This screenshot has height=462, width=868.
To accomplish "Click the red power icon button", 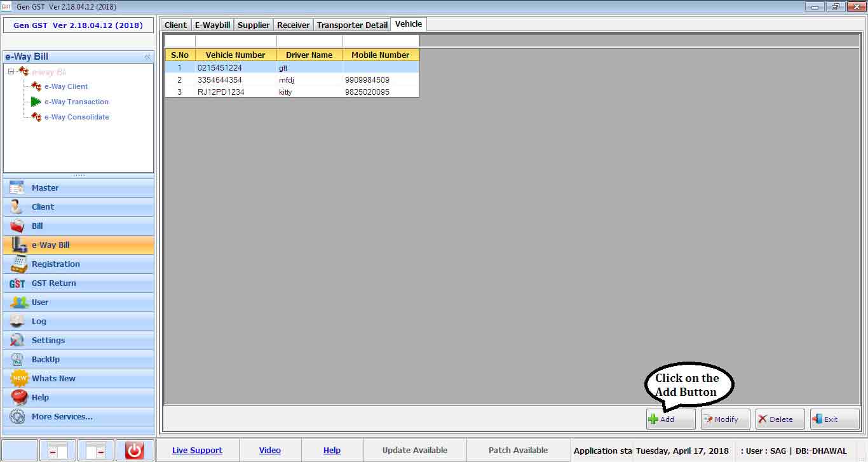I will coord(134,451).
